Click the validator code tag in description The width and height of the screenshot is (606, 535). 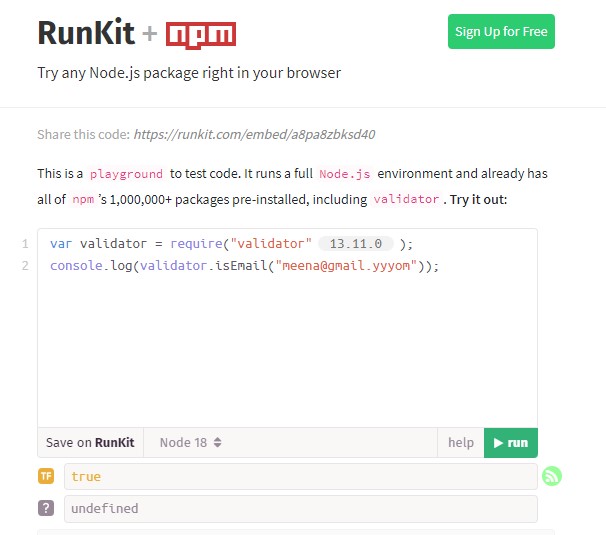[406, 199]
